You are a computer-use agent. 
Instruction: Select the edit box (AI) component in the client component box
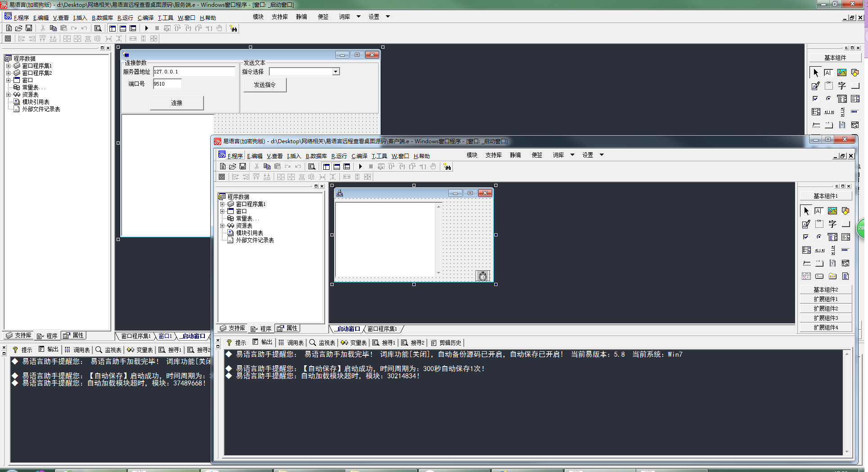click(819, 211)
